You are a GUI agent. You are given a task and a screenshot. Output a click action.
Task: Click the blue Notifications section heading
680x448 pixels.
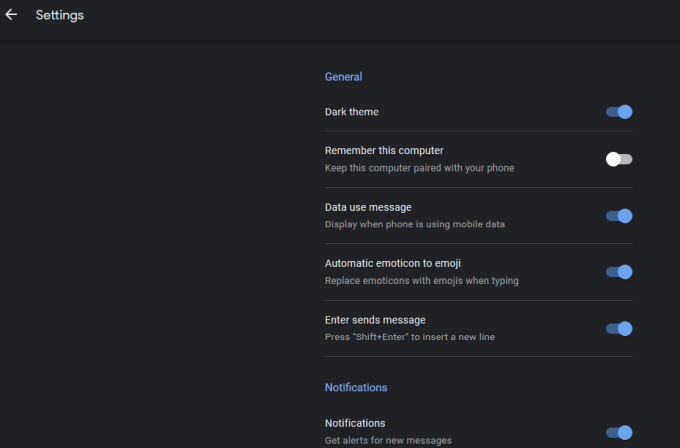point(356,387)
